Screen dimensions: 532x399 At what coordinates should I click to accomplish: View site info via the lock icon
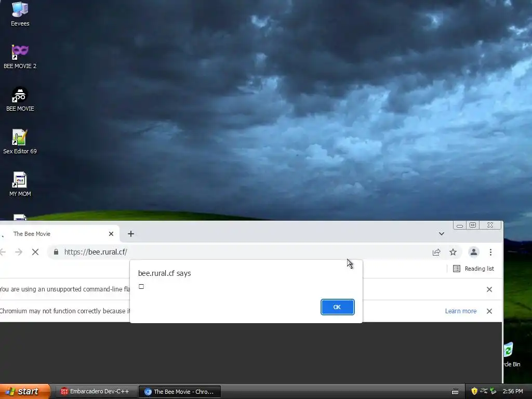[x=56, y=252]
